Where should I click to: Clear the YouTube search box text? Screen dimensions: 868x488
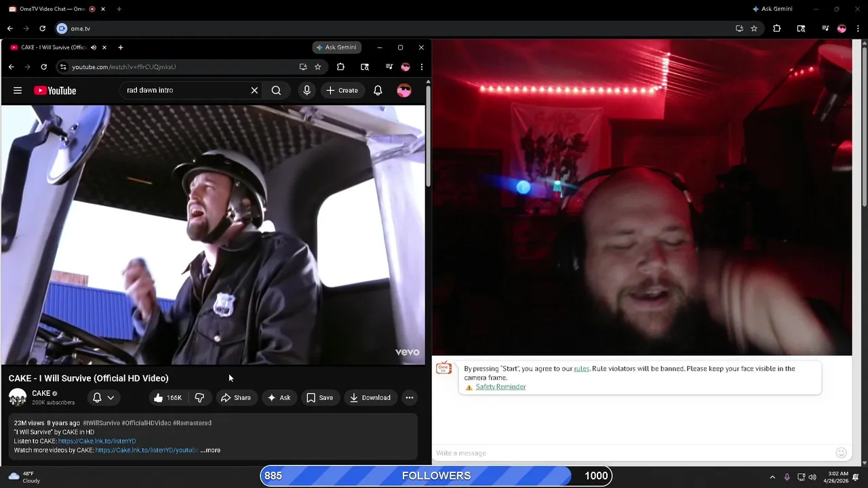[x=254, y=90]
